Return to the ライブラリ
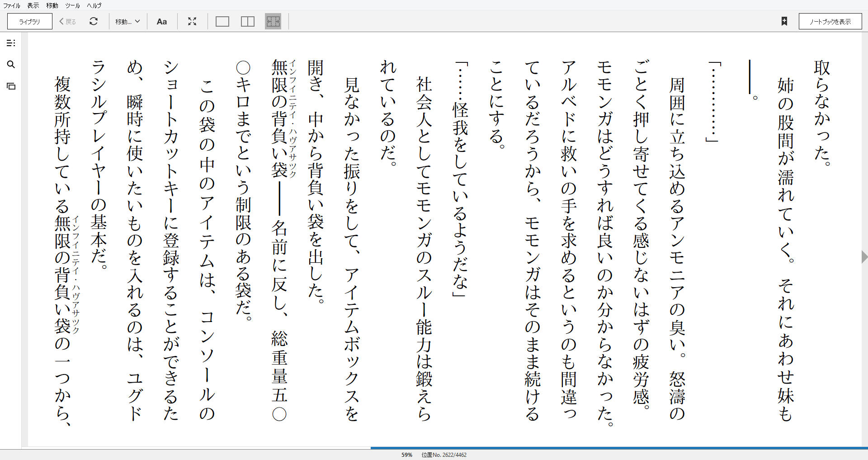 [x=30, y=21]
